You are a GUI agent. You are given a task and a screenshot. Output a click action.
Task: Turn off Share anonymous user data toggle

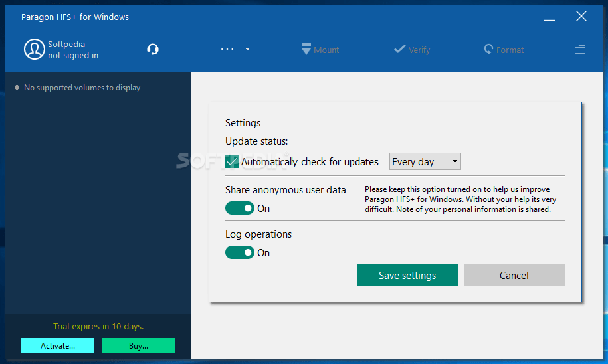click(240, 208)
